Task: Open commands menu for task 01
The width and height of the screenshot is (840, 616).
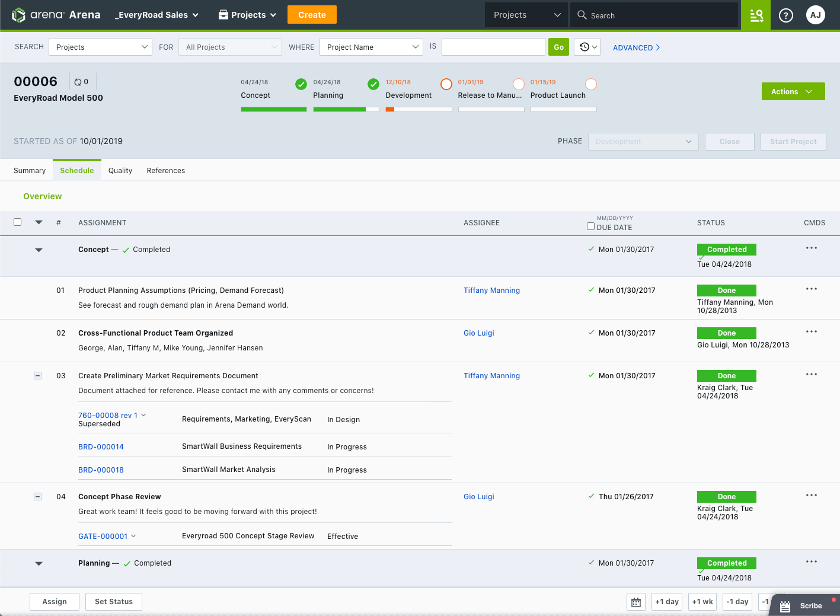Action: 812,289
